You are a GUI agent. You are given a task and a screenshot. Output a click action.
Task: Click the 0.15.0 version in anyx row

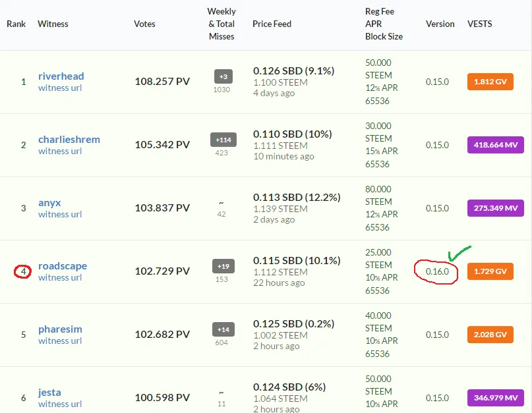(437, 208)
